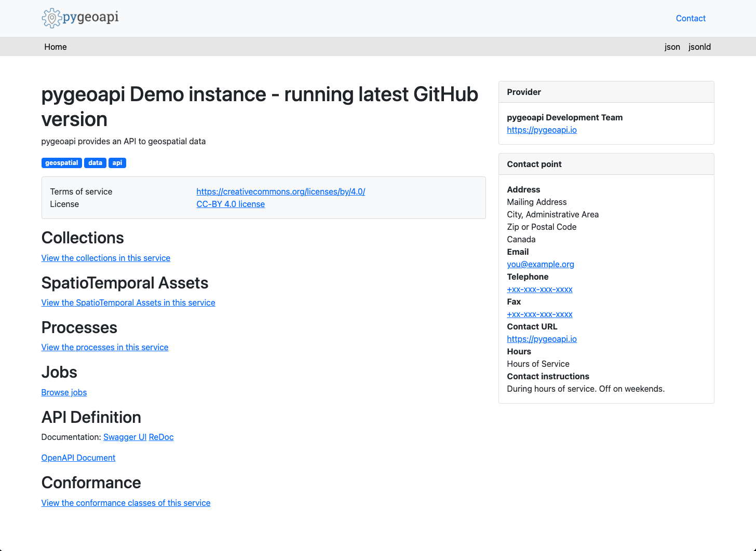Open the creativecommons.org terms of service link
Viewport: 756px width, 551px height.
click(280, 191)
